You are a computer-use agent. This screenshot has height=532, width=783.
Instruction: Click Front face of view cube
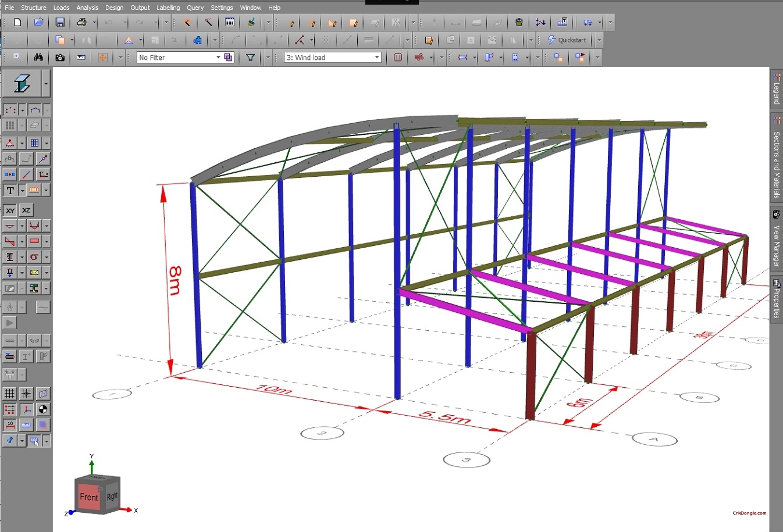pyautogui.click(x=89, y=497)
